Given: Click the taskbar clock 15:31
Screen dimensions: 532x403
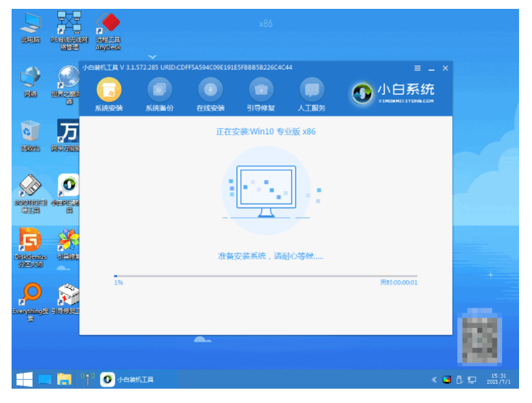Looking at the screenshot, I should [499, 379].
